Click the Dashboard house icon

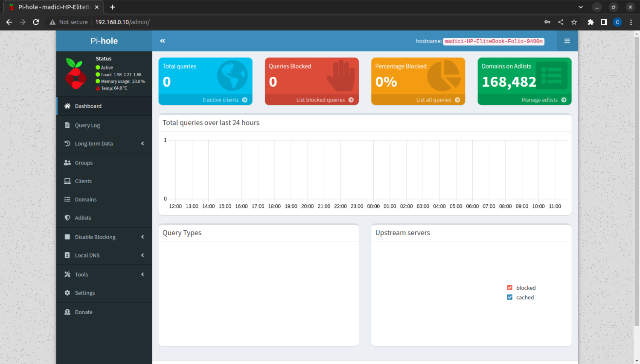click(67, 106)
